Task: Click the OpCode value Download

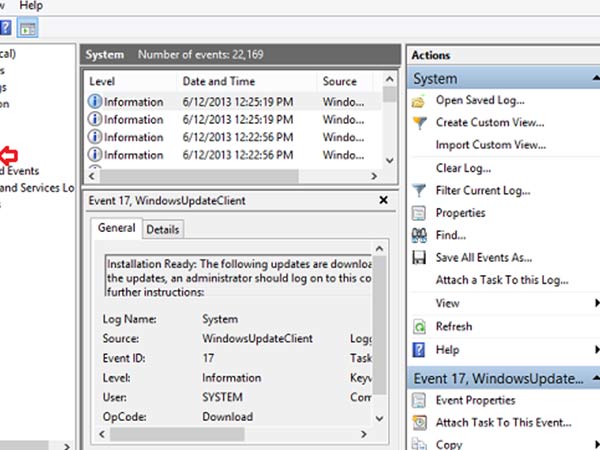Action: (x=227, y=416)
